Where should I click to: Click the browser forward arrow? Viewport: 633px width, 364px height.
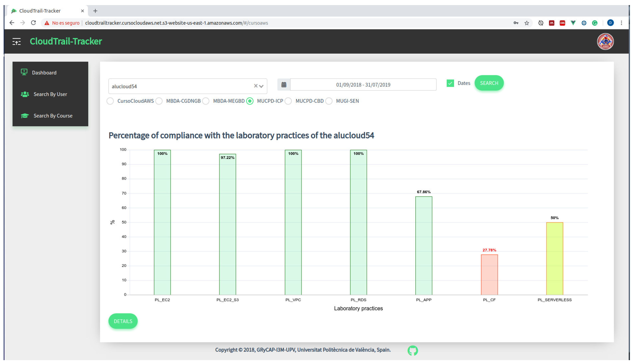[x=22, y=23]
